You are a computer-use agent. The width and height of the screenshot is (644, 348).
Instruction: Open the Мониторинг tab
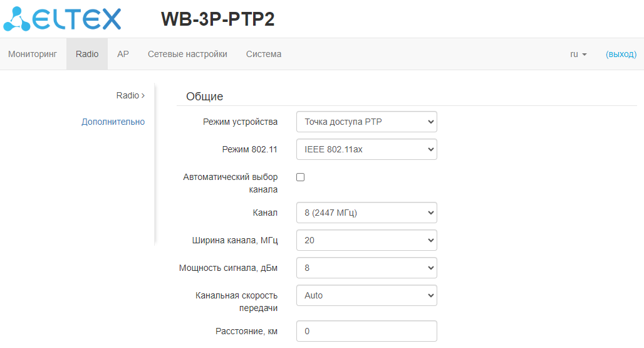(x=33, y=54)
